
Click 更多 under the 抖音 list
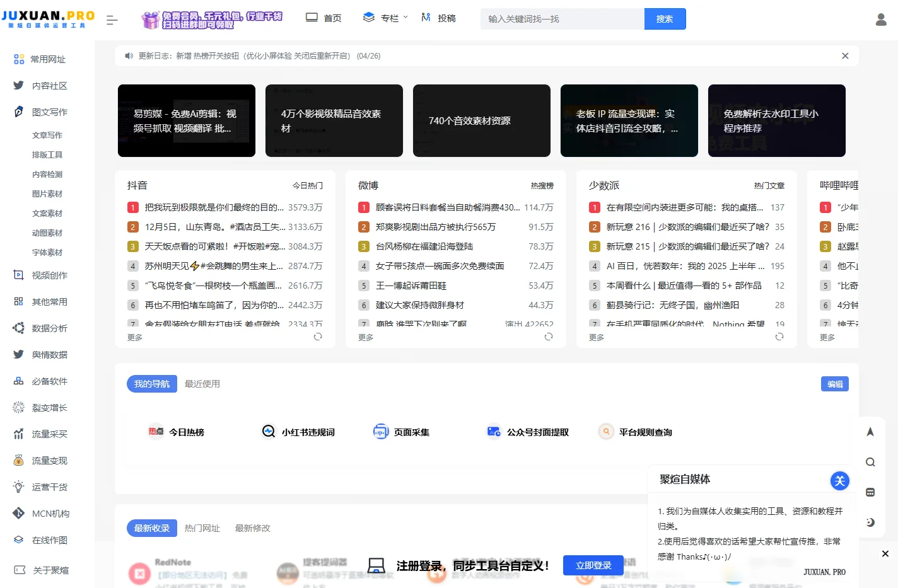click(135, 338)
